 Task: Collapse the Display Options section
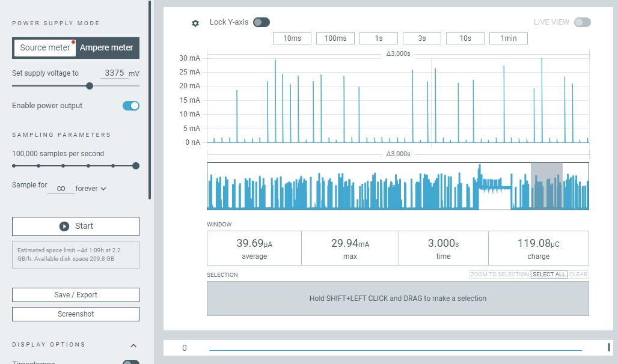[x=133, y=345]
